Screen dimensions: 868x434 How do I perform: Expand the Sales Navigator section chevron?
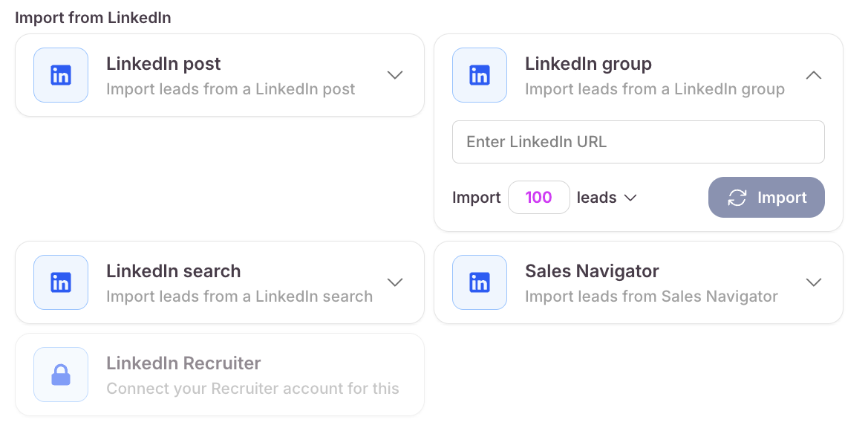[814, 282]
